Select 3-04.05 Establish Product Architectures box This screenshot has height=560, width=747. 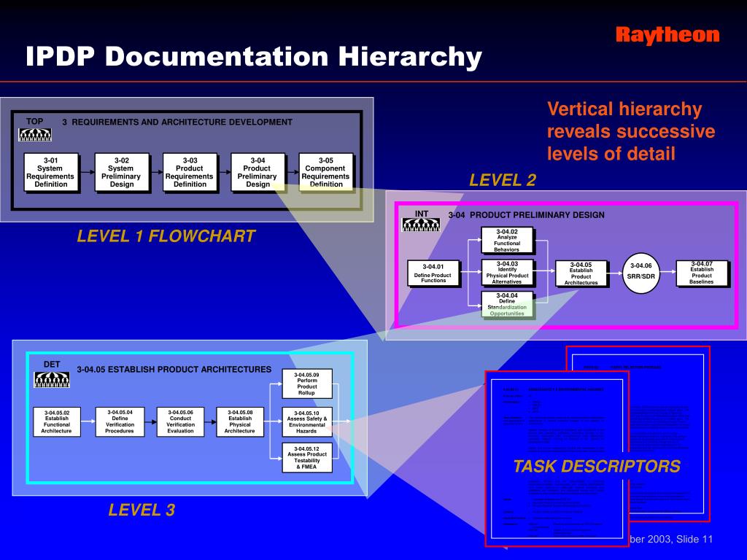(x=581, y=273)
